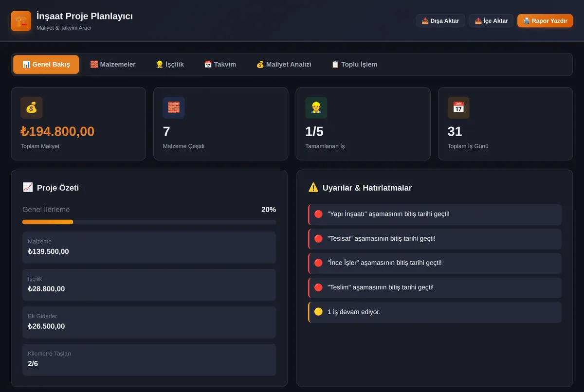Click the Malzeme amount ₺139.500,00
The width and height of the screenshot is (584, 392).
[48, 251]
